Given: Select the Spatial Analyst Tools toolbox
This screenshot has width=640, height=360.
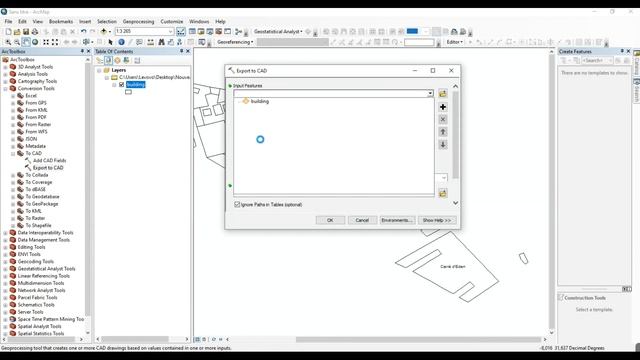Looking at the screenshot, I should 39,327.
